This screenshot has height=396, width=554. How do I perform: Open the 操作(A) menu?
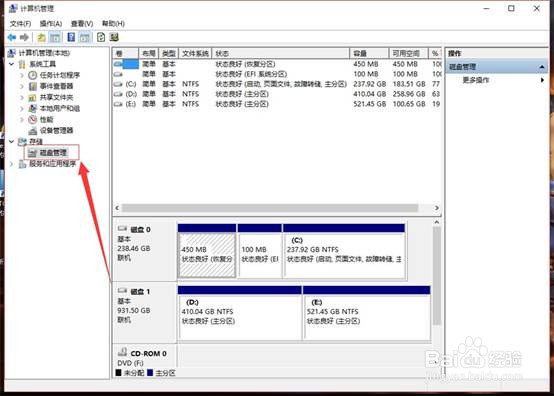[51, 24]
